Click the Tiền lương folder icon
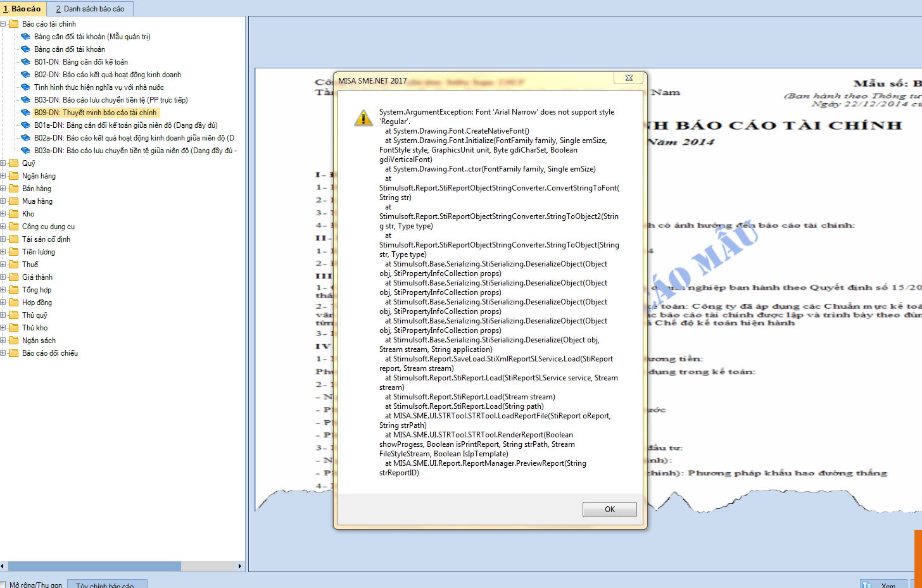 click(13, 252)
